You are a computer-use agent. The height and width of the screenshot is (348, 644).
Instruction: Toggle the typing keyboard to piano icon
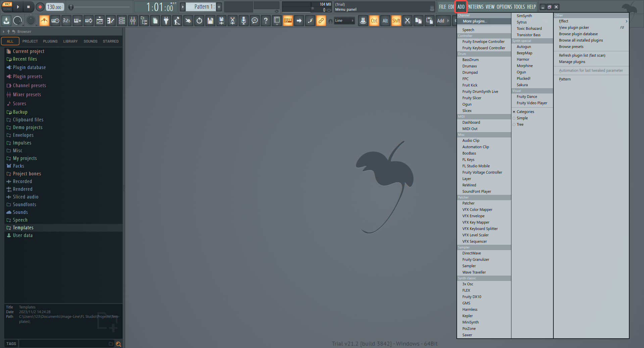point(288,20)
